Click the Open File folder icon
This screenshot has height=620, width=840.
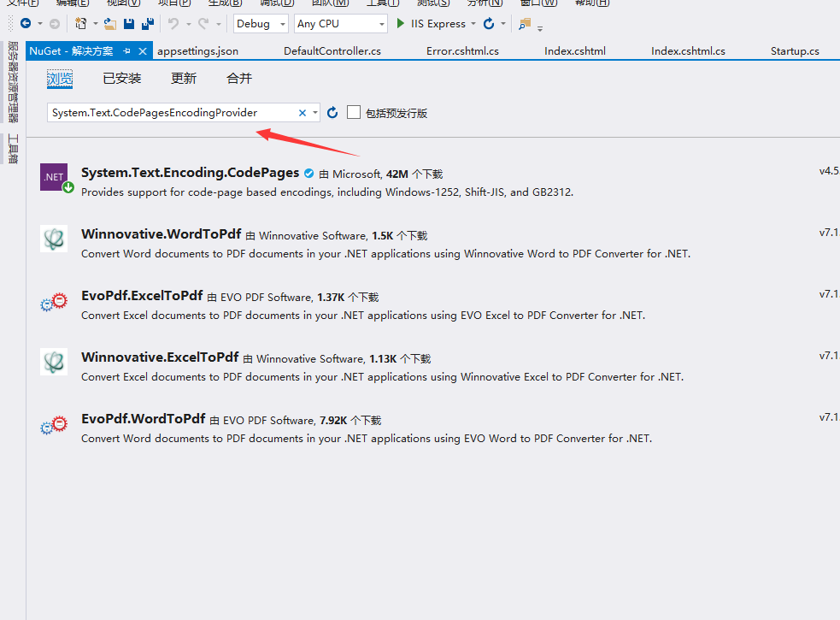click(x=110, y=24)
